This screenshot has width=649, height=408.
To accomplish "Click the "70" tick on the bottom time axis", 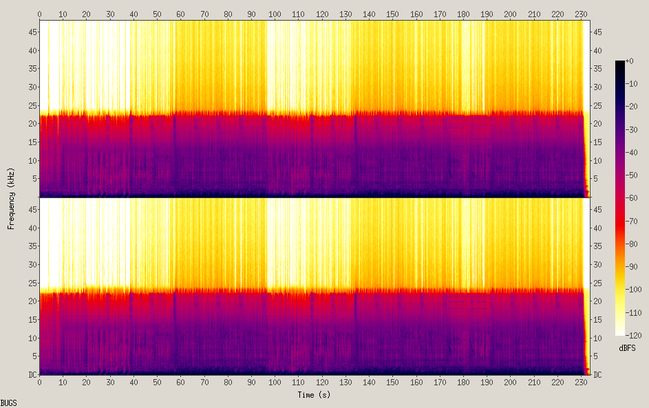I will (204, 383).
